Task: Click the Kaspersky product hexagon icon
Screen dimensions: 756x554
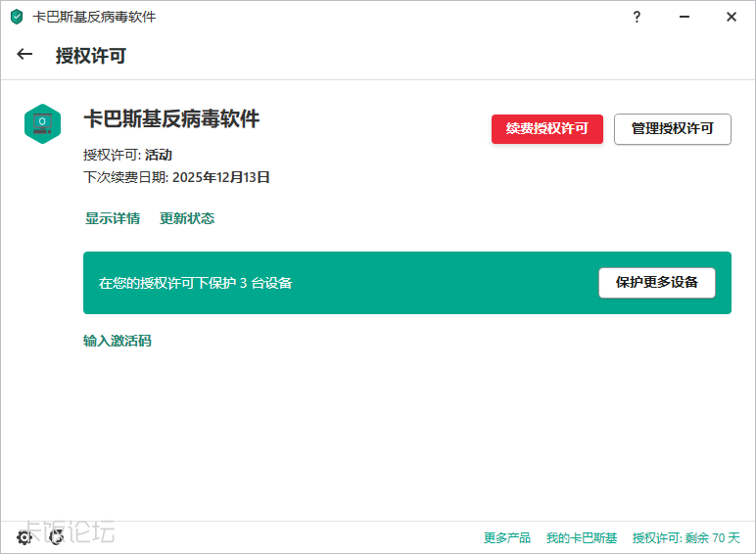Action: tap(43, 124)
